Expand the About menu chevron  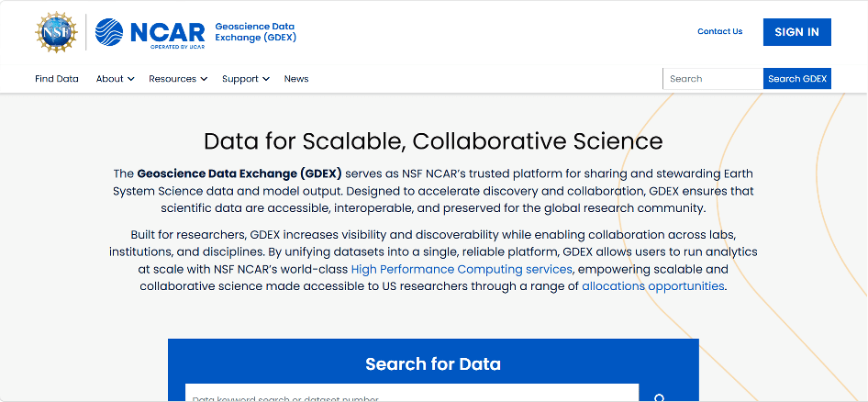tap(130, 79)
